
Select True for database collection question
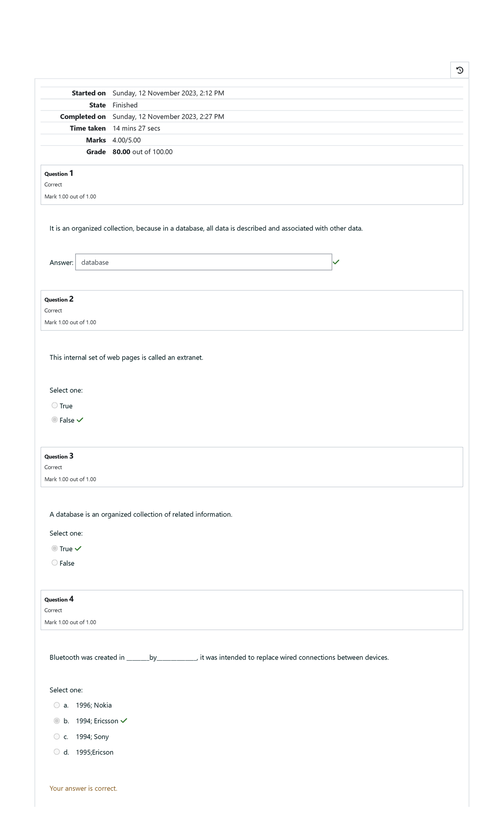[55, 548]
